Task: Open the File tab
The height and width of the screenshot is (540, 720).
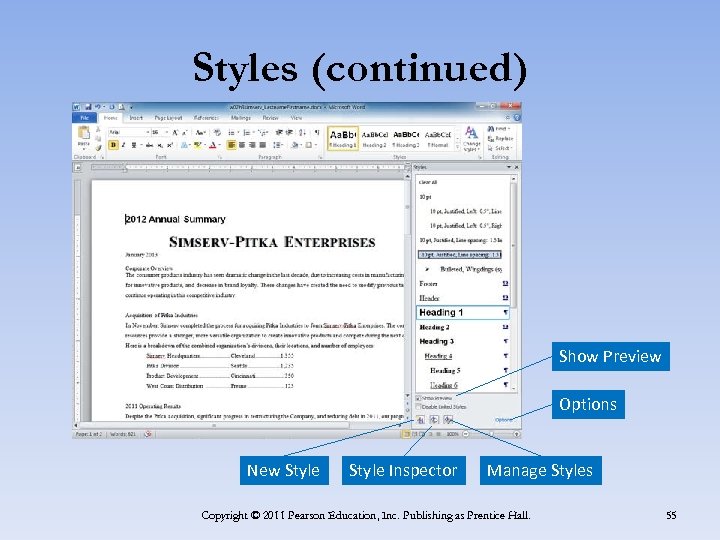Action: click(85, 118)
